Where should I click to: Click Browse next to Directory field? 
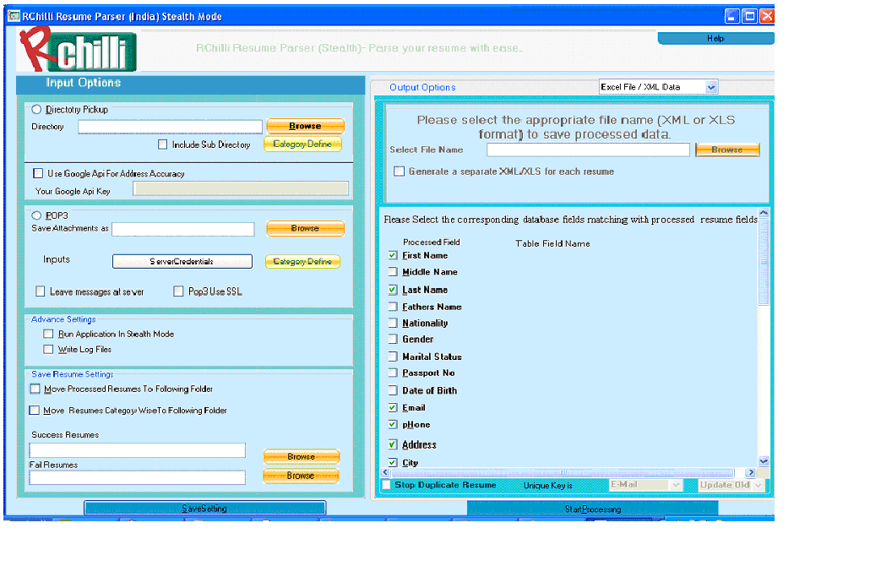305,126
